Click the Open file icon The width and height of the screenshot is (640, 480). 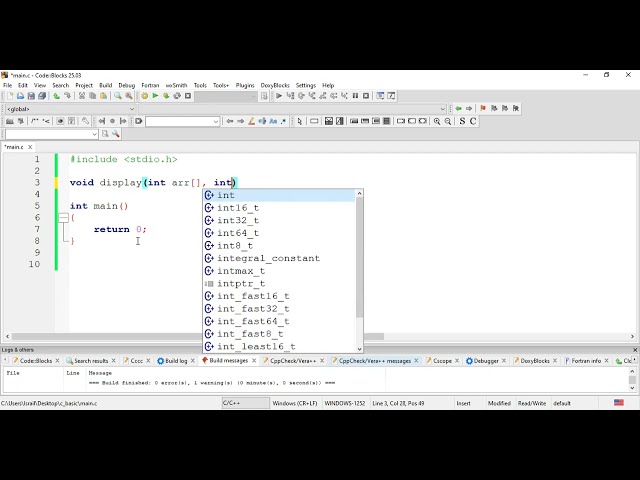click(20, 96)
